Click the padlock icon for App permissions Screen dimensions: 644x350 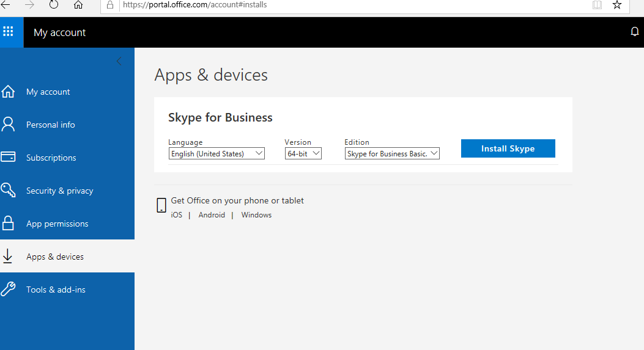[x=8, y=223]
